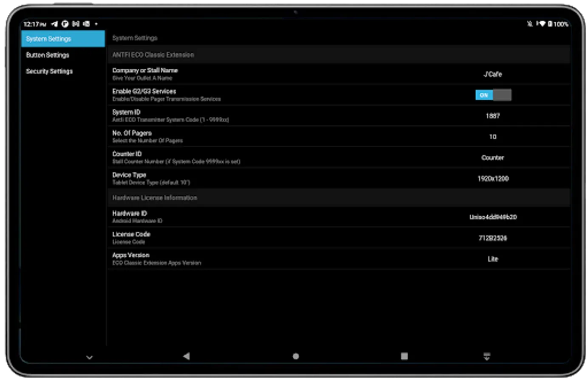Click the 1920x1200 device type value
This screenshot has width=588, height=382.
click(493, 179)
